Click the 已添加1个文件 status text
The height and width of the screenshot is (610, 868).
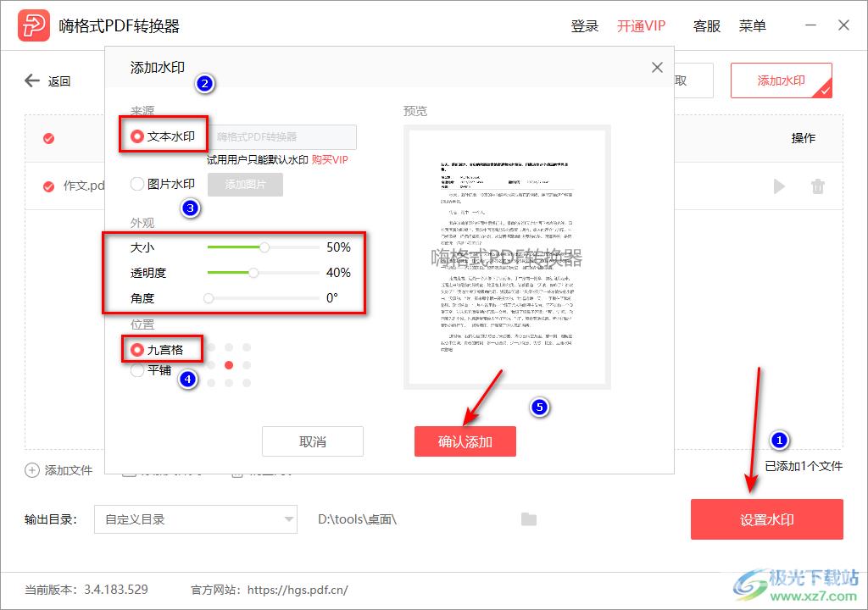tap(804, 466)
